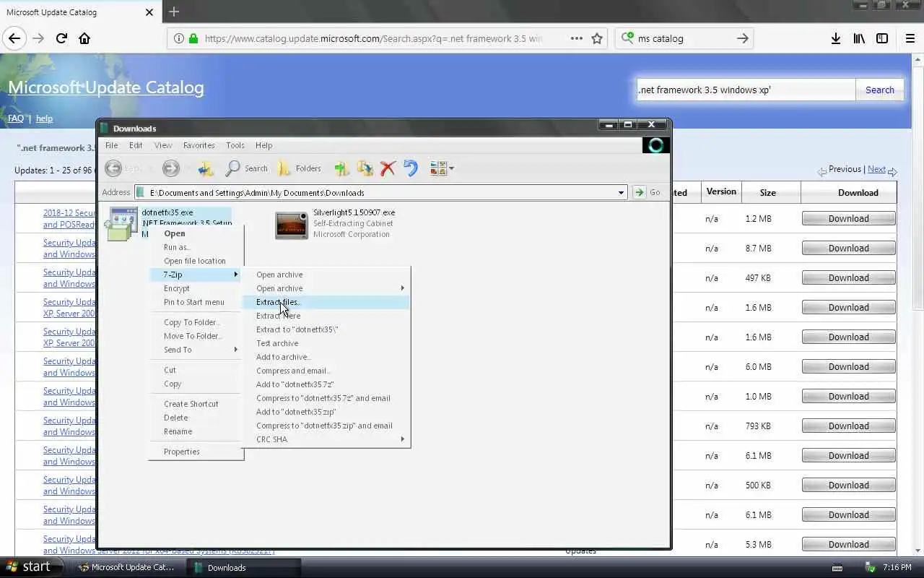Open Firefox downloads arrow icon

pos(835,38)
